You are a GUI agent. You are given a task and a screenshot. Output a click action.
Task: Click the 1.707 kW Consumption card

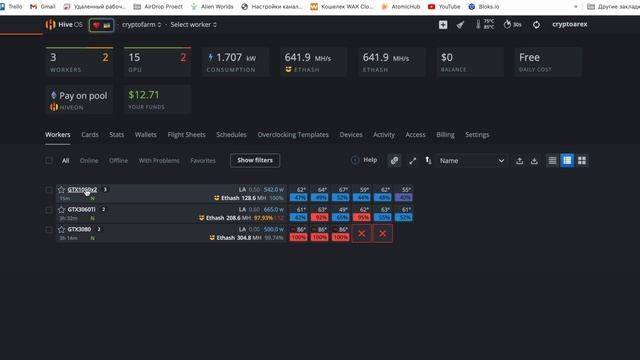coord(236,62)
